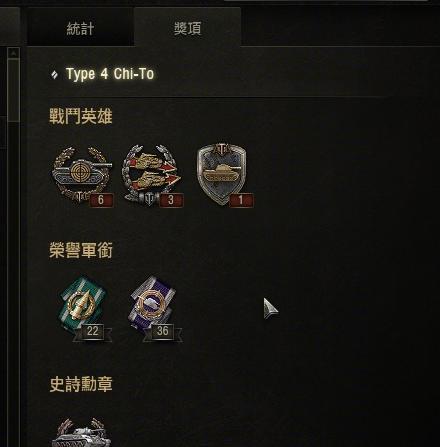Click the red count badge showing 6

click(x=101, y=200)
